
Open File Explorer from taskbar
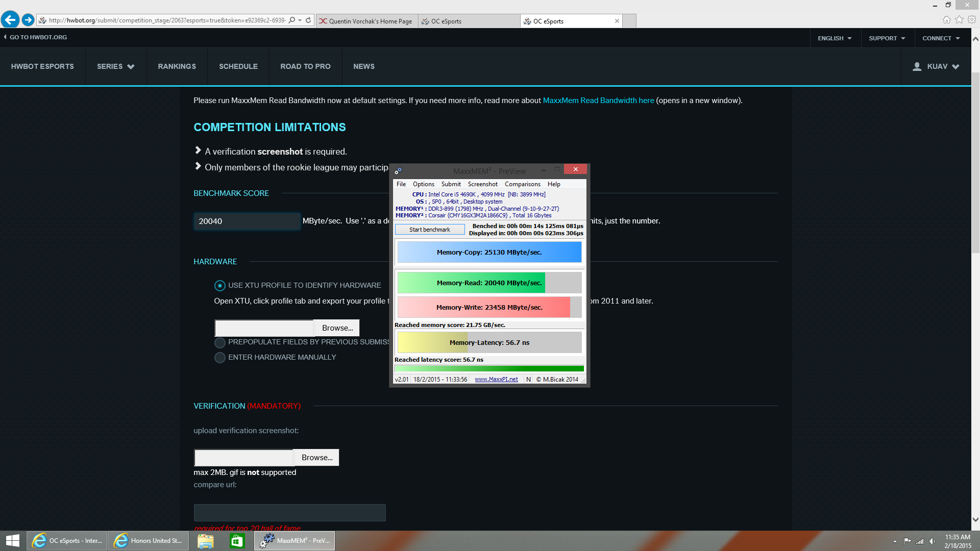click(x=205, y=541)
